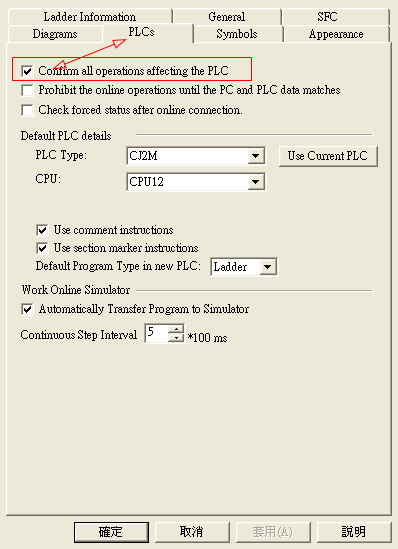398x549 pixels.
Task: Switch to the General tab
Action: click(x=227, y=16)
